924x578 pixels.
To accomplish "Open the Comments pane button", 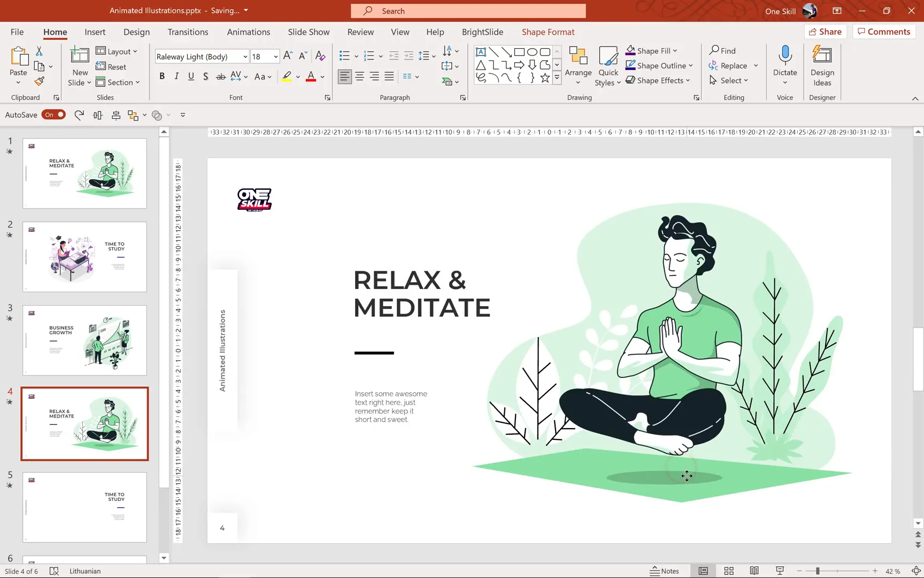I will [884, 32].
